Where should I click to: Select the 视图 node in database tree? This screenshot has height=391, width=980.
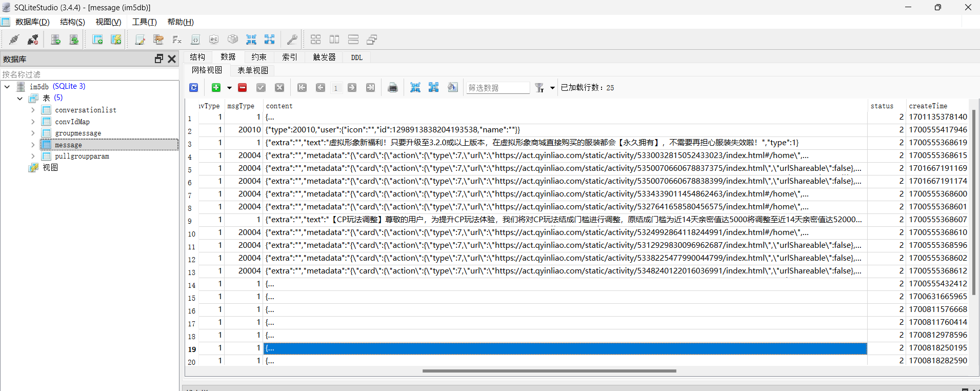50,167
